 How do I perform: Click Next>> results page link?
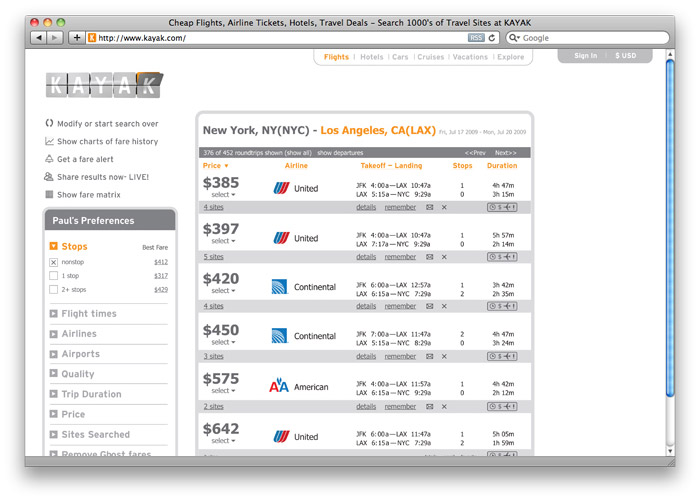point(505,153)
